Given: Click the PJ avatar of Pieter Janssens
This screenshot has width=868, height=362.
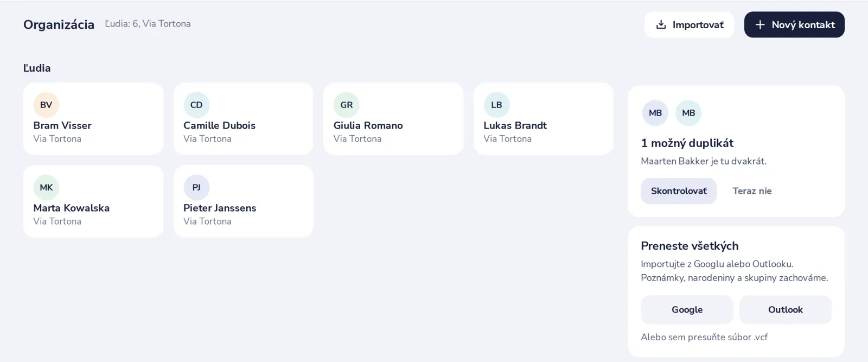Looking at the screenshot, I should point(196,187).
